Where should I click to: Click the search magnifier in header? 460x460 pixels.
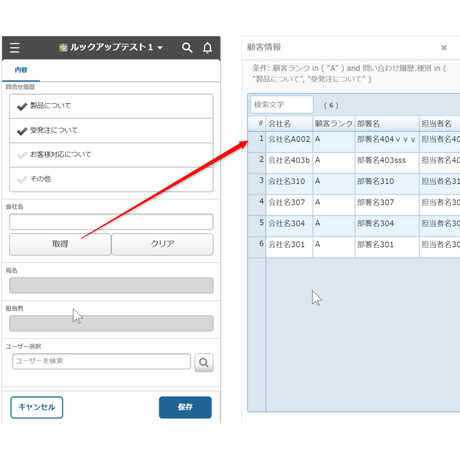click(187, 48)
